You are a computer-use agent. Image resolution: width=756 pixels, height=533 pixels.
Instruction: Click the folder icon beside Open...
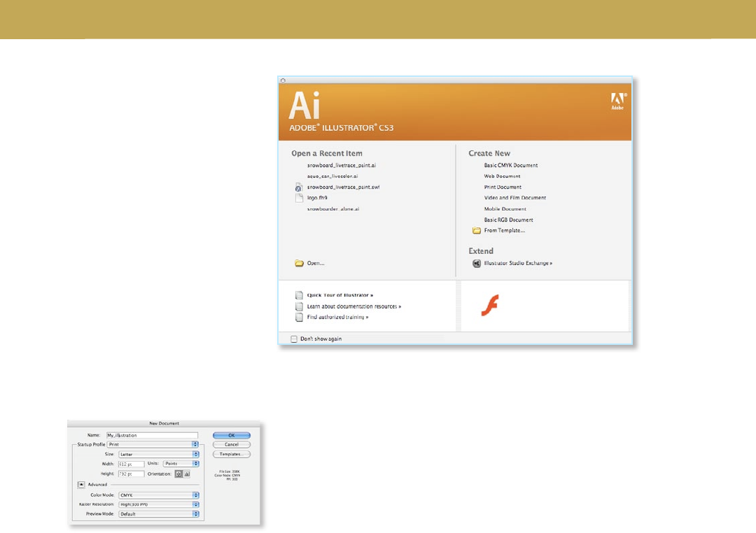[x=299, y=263]
